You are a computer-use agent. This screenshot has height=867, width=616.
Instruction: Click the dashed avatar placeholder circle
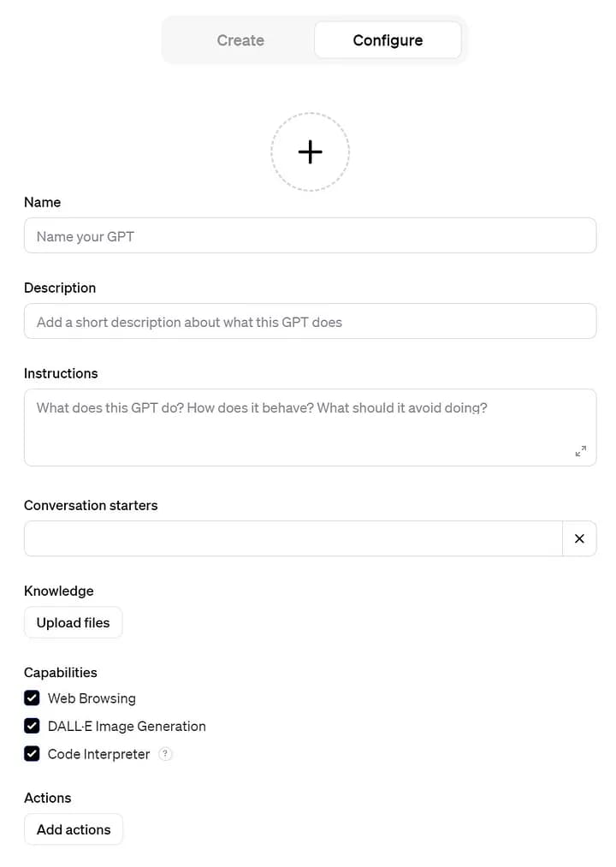[310, 151]
